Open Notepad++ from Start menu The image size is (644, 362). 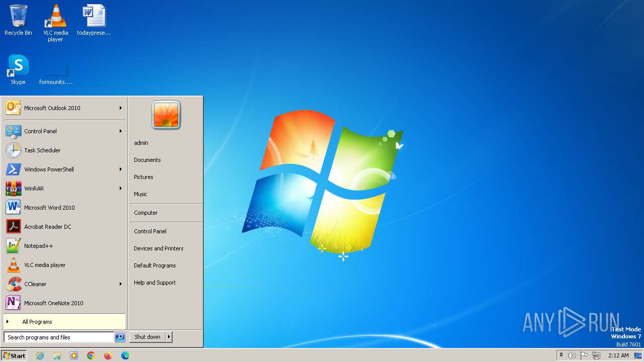click(65, 246)
